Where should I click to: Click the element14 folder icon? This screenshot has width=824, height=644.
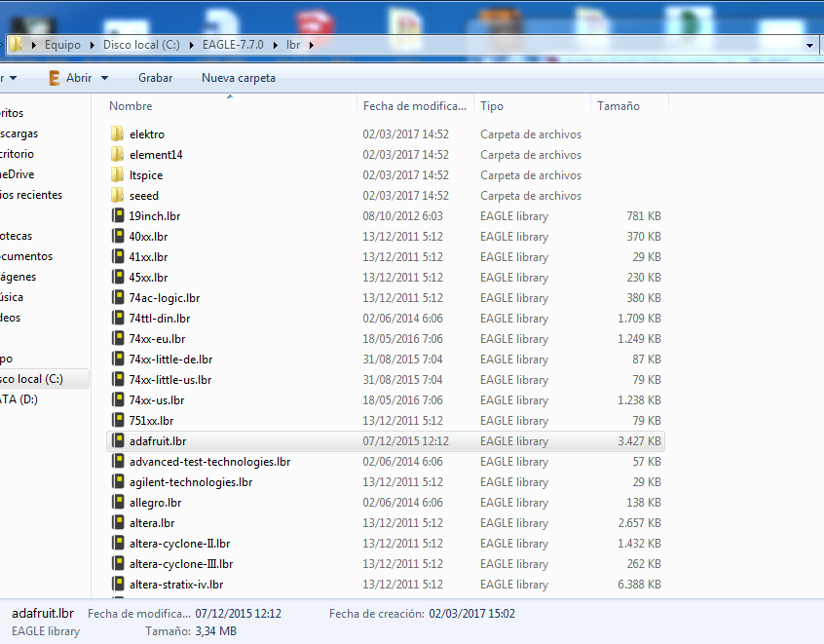118,154
